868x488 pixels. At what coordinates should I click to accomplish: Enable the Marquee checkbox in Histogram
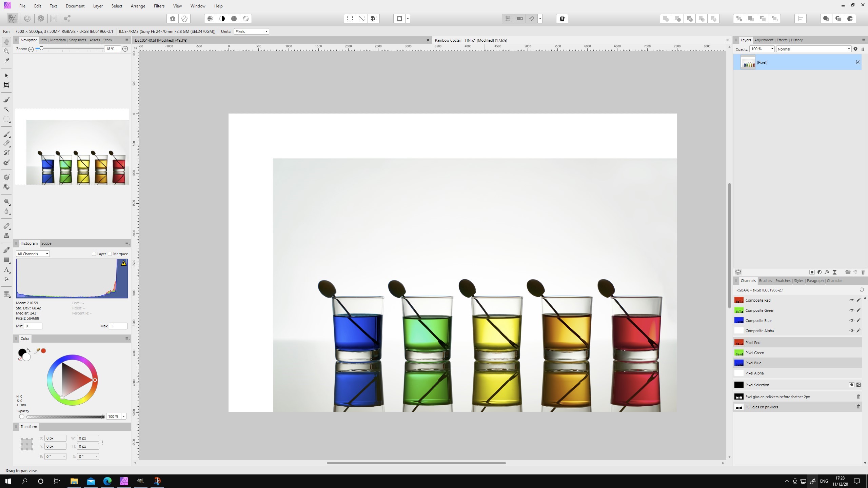coord(110,254)
